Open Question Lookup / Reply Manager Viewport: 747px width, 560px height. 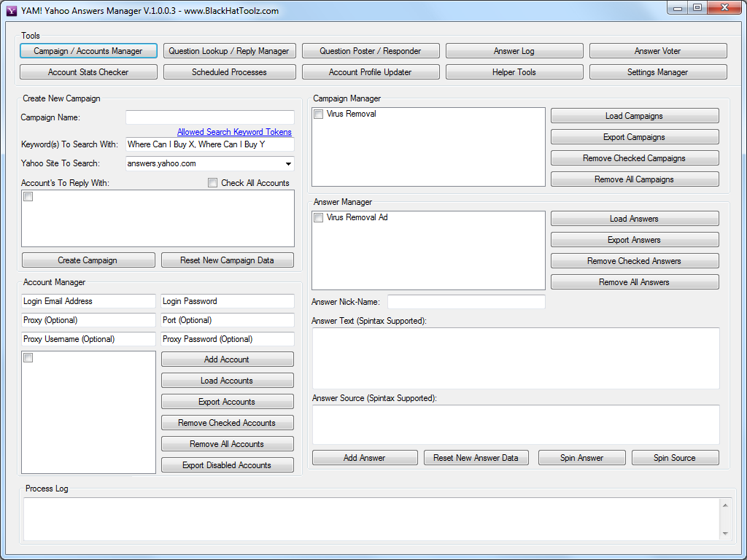click(x=229, y=51)
